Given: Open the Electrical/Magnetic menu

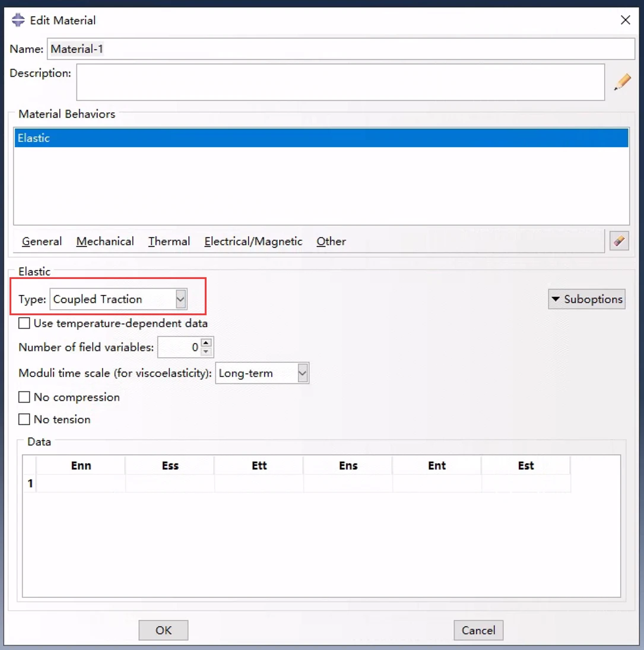Looking at the screenshot, I should [253, 241].
